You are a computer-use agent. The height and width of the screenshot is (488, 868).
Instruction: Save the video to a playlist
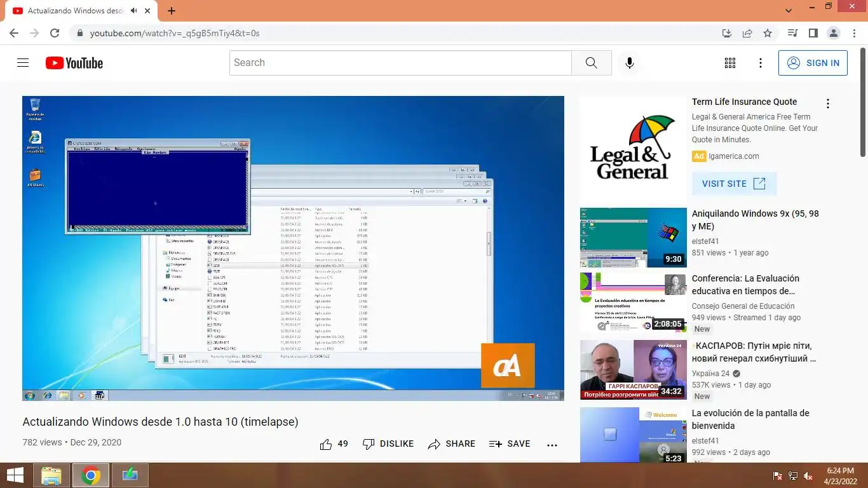510,444
